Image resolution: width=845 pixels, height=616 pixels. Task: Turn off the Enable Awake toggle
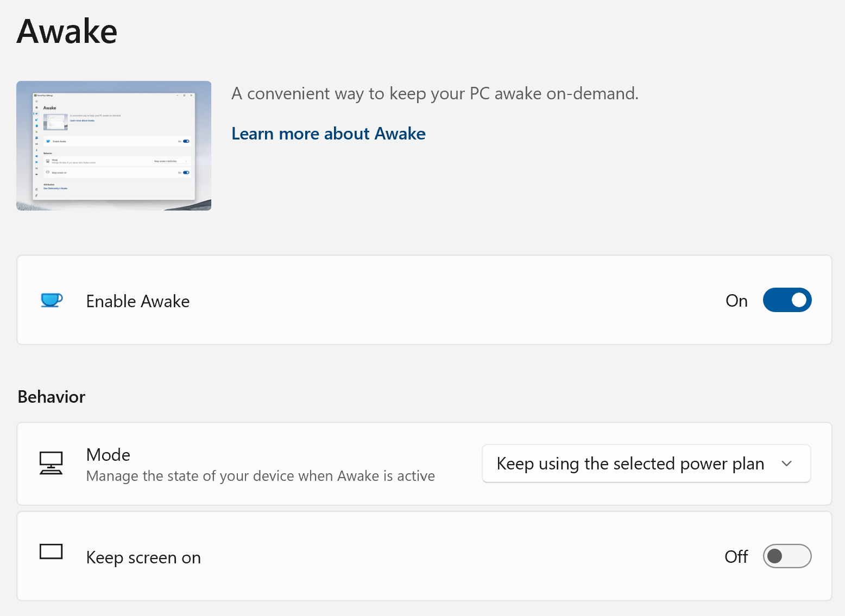coord(787,300)
